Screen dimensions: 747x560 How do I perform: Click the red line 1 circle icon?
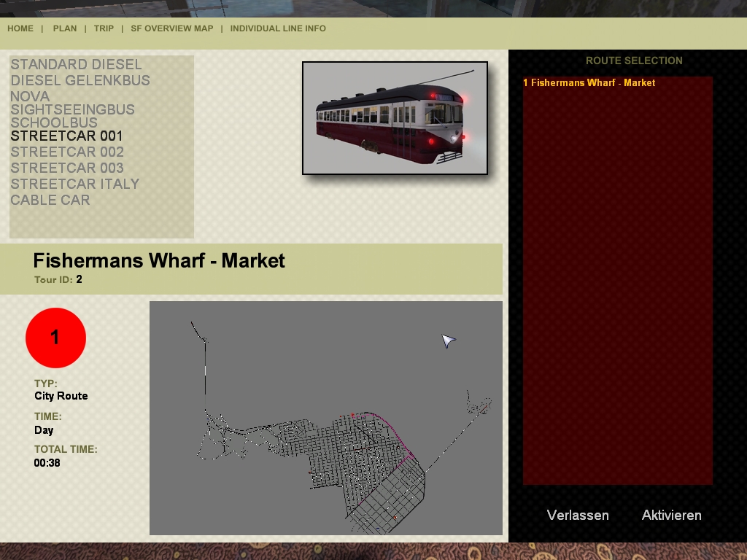(55, 338)
